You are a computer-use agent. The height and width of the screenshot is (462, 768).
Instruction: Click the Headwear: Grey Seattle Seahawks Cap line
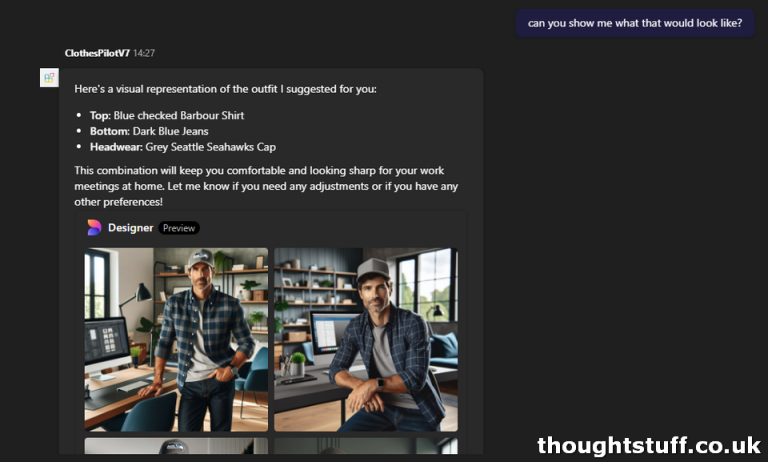[183, 147]
